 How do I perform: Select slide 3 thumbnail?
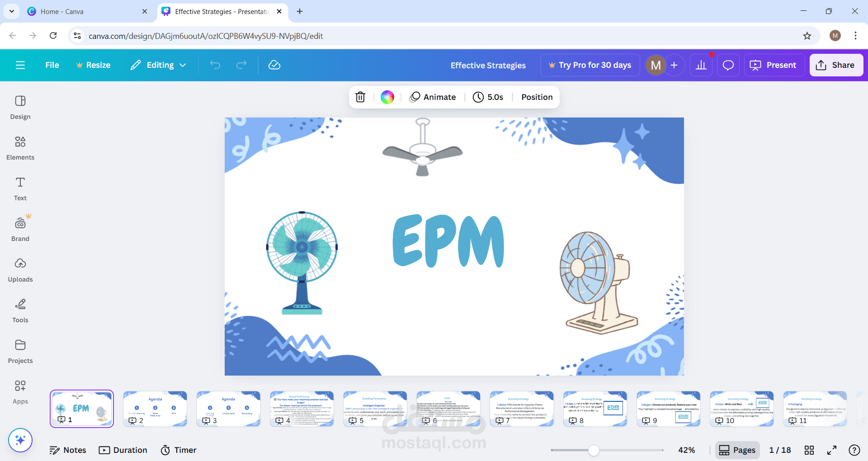[228, 409]
